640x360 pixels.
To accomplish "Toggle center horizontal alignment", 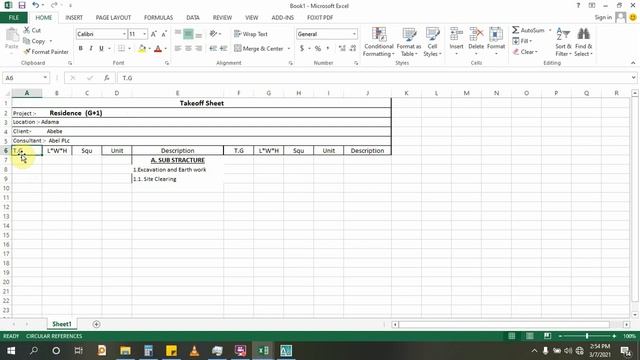I will (x=188, y=48).
